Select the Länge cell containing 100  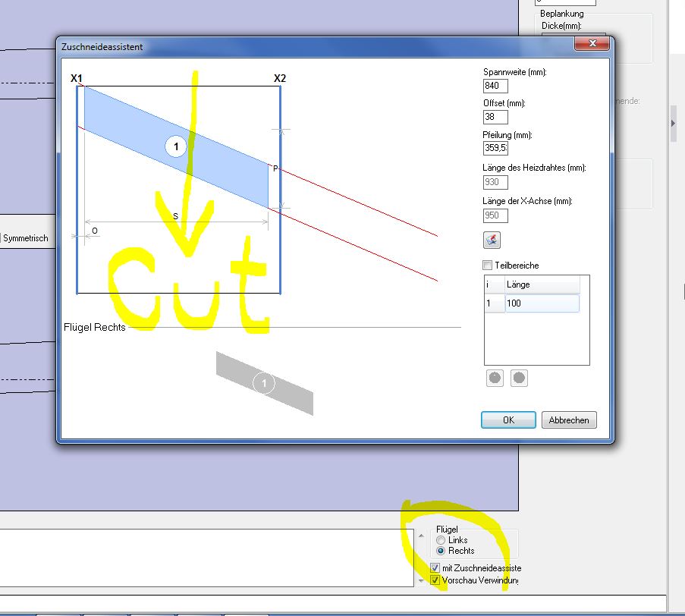coord(542,303)
